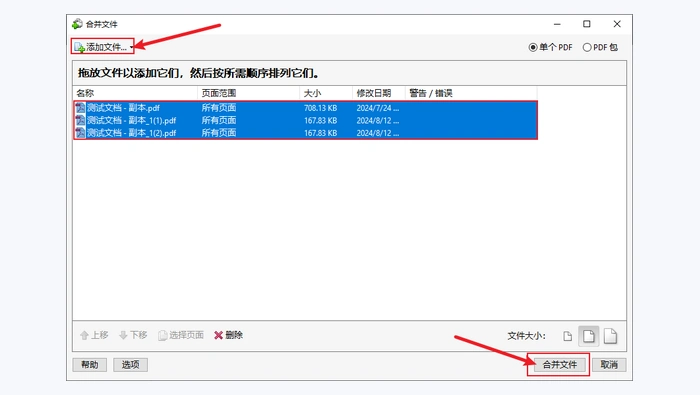
Task: Click the 删除 delete button
Action: [228, 335]
